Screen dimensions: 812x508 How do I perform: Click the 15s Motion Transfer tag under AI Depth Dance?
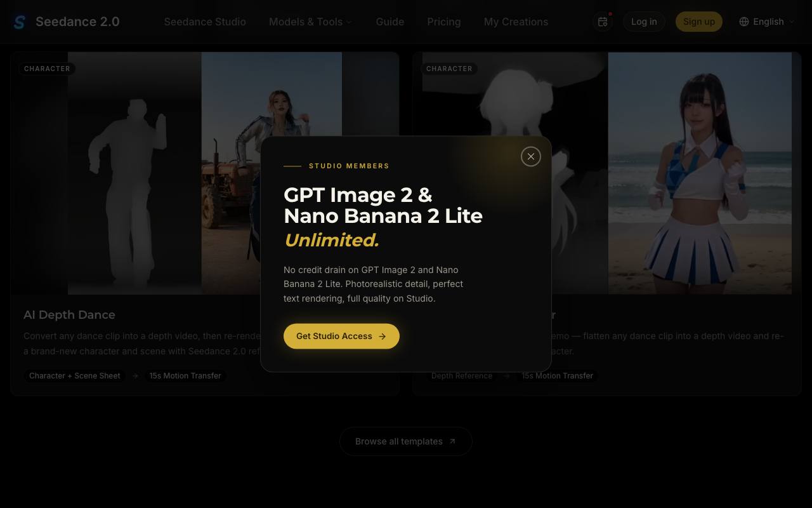185,376
